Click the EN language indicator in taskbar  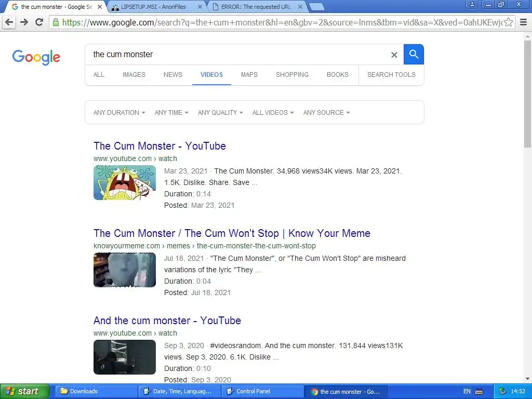[467, 392]
